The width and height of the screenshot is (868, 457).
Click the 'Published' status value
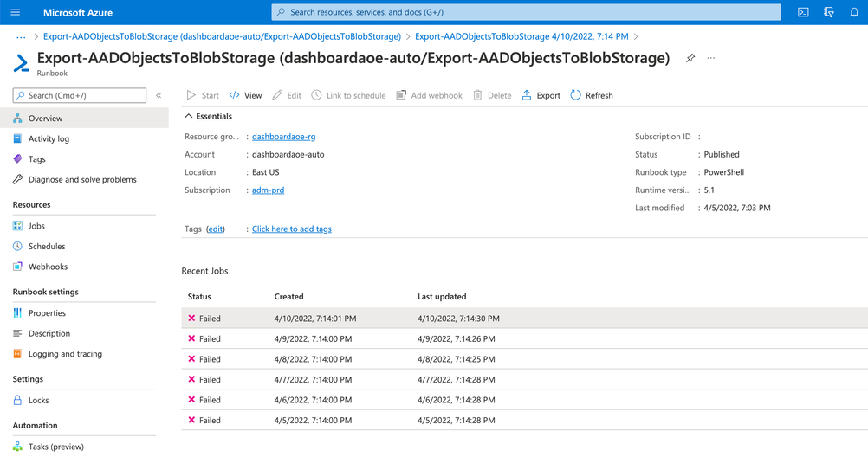click(722, 154)
